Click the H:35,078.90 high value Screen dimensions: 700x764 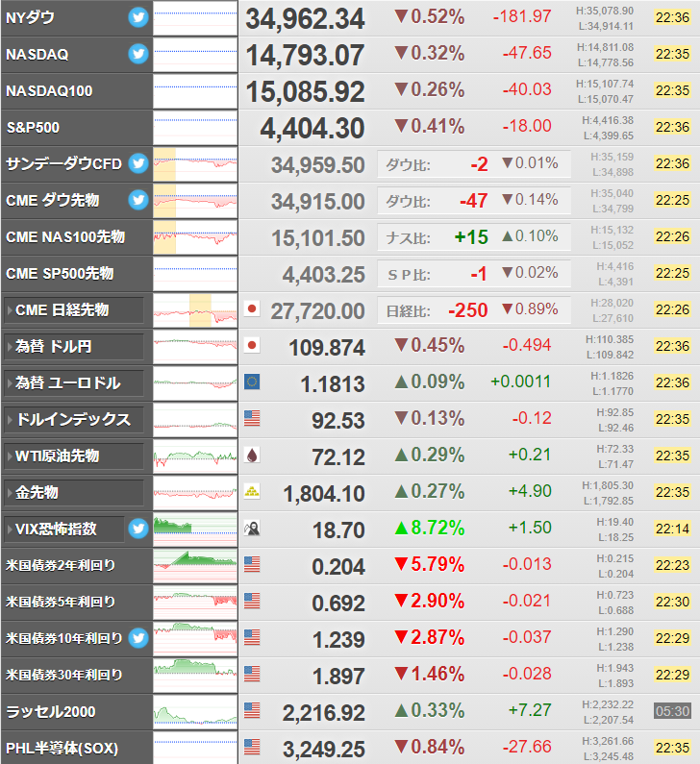pos(605,11)
